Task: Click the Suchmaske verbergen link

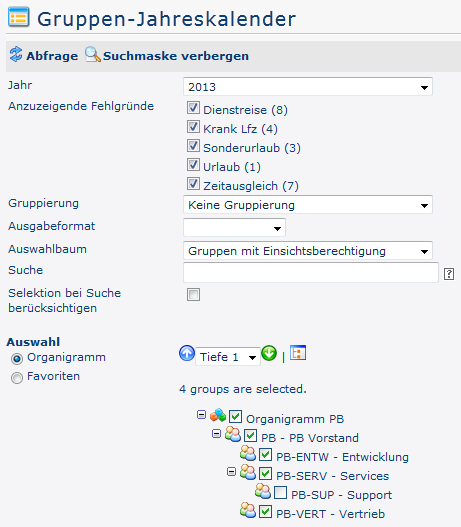Action: coord(176,56)
